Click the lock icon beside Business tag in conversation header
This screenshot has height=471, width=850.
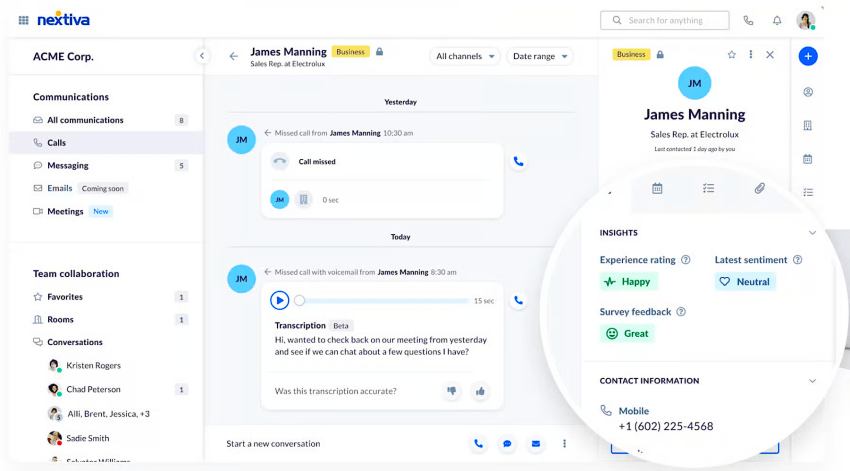[x=379, y=52]
